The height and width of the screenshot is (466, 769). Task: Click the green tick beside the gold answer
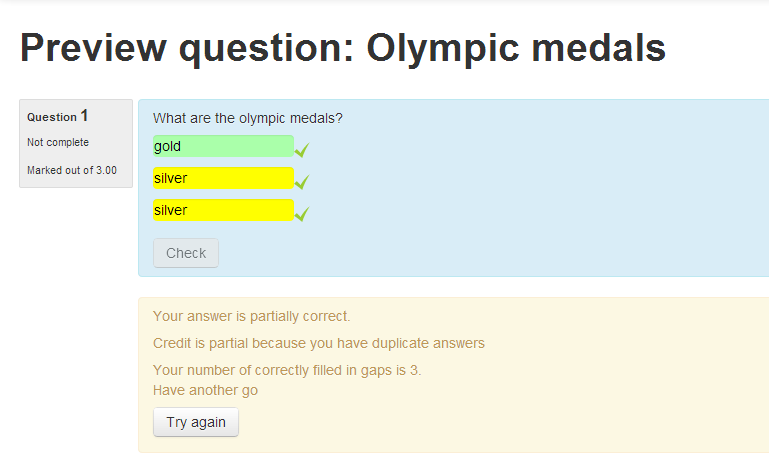302,150
